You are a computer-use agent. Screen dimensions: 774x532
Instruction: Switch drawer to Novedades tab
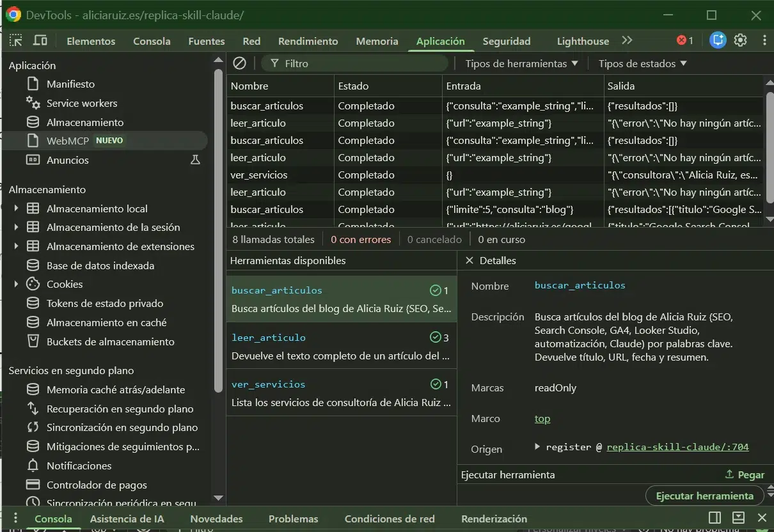pyautogui.click(x=216, y=519)
